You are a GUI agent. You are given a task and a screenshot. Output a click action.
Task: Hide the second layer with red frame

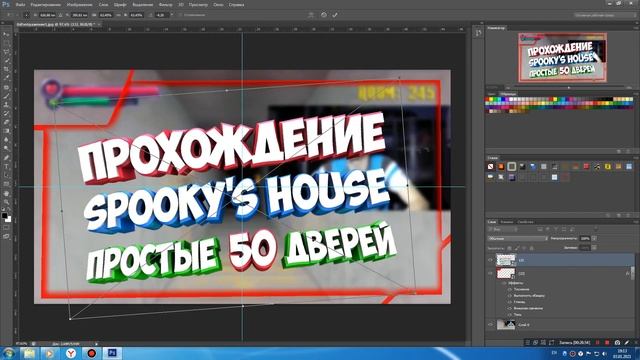pyautogui.click(x=490, y=273)
